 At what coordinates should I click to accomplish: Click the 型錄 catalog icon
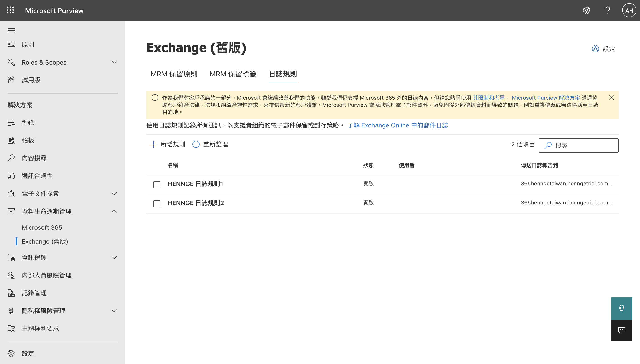pos(11,122)
